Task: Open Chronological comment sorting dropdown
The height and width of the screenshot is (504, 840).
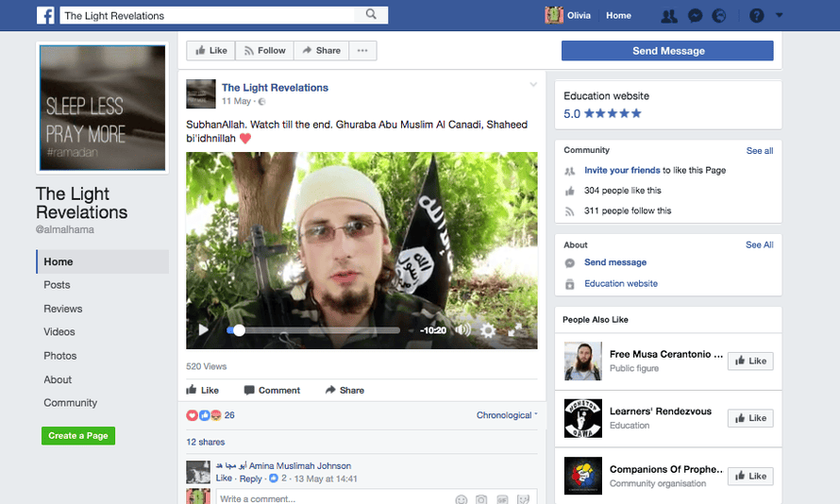Action: click(507, 415)
